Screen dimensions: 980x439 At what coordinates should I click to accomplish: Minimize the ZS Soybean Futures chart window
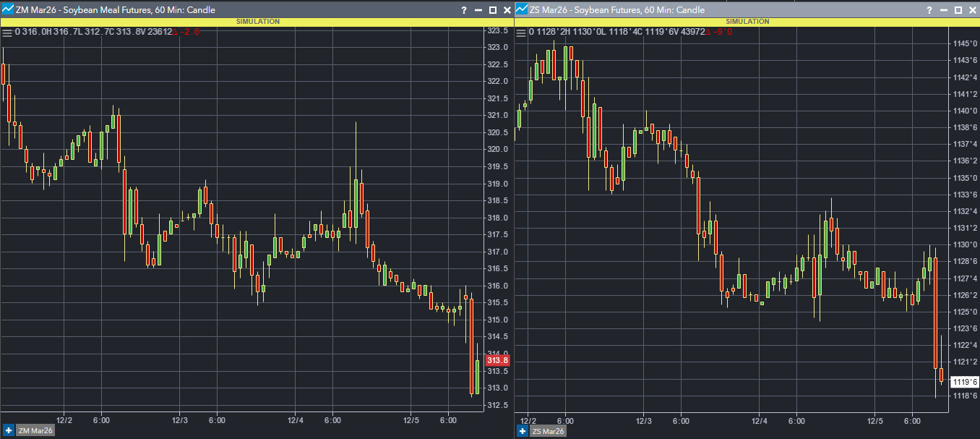coord(944,10)
